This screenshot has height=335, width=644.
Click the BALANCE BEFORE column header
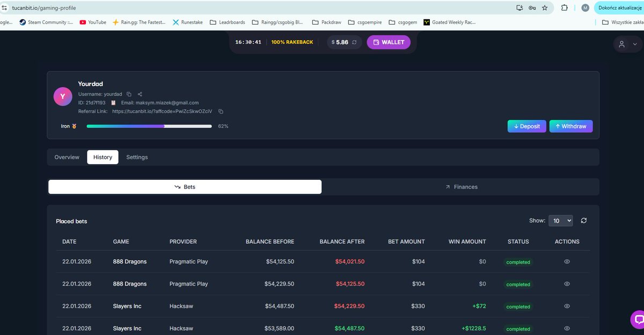point(270,242)
